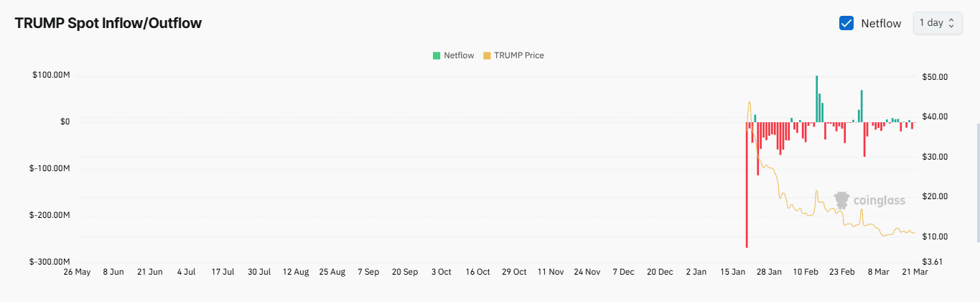
Task: Click the Netflow label beside the checkbox
Action: tap(881, 23)
